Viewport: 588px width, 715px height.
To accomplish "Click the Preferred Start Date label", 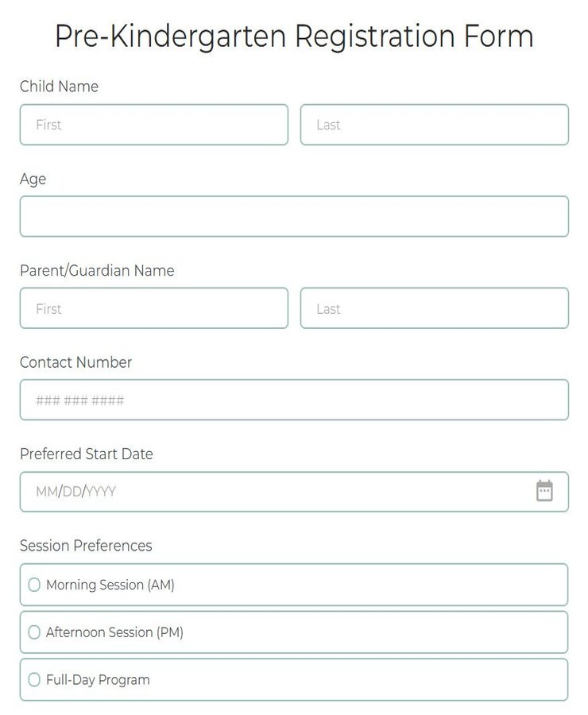I will click(x=87, y=454).
